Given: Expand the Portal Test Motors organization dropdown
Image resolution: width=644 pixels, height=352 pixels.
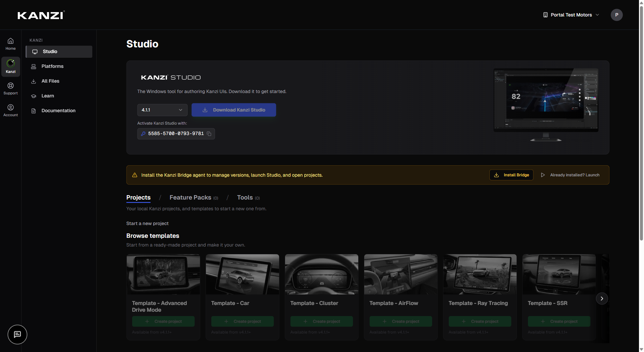Looking at the screenshot, I should (571, 15).
